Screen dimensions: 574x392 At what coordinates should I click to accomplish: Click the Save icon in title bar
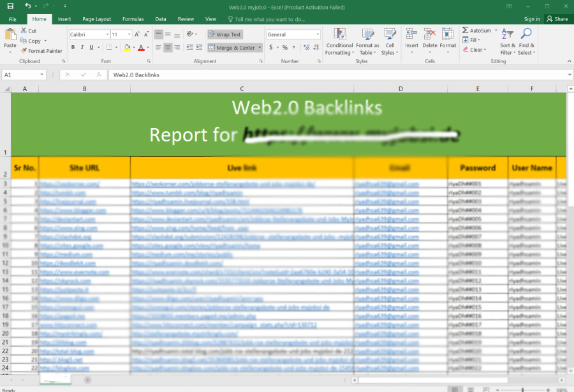(x=10, y=6)
